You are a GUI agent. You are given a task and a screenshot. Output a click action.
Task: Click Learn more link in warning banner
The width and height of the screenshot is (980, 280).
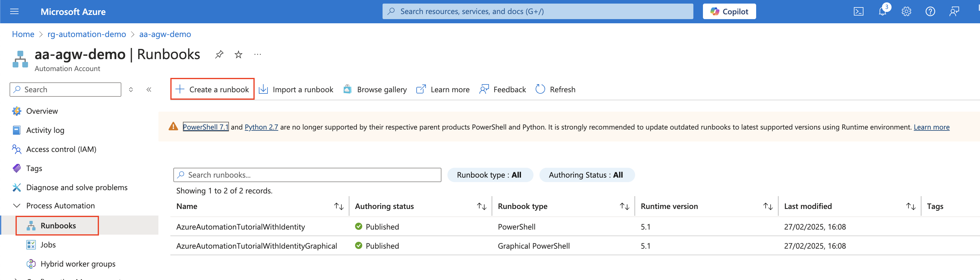pyautogui.click(x=932, y=127)
